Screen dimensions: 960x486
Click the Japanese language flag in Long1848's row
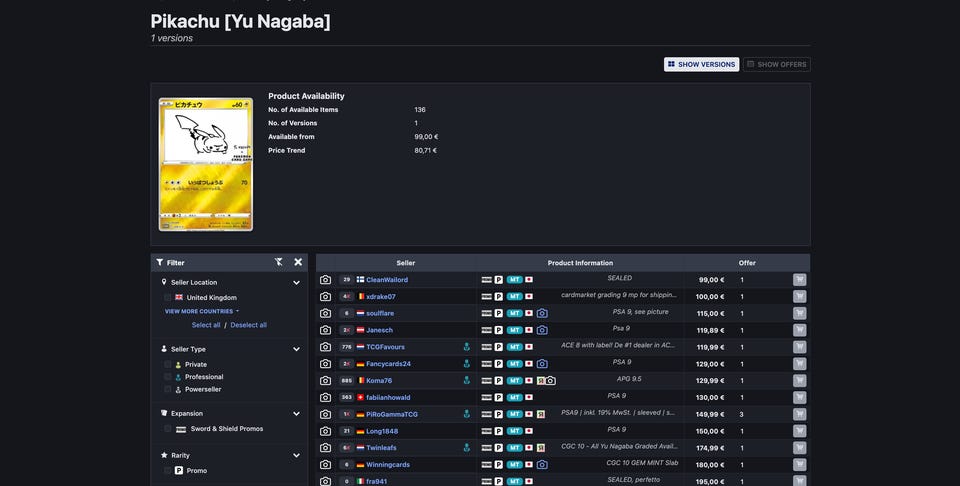(x=529, y=432)
